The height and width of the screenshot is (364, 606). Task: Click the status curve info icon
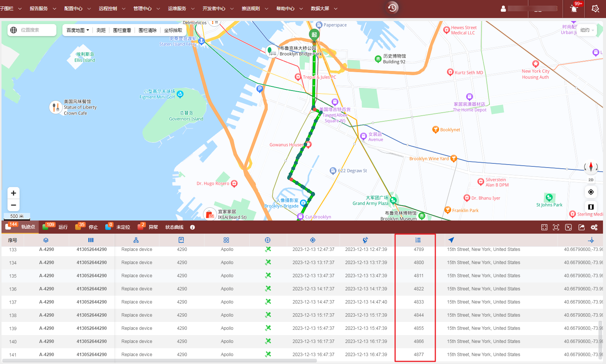pos(192,227)
